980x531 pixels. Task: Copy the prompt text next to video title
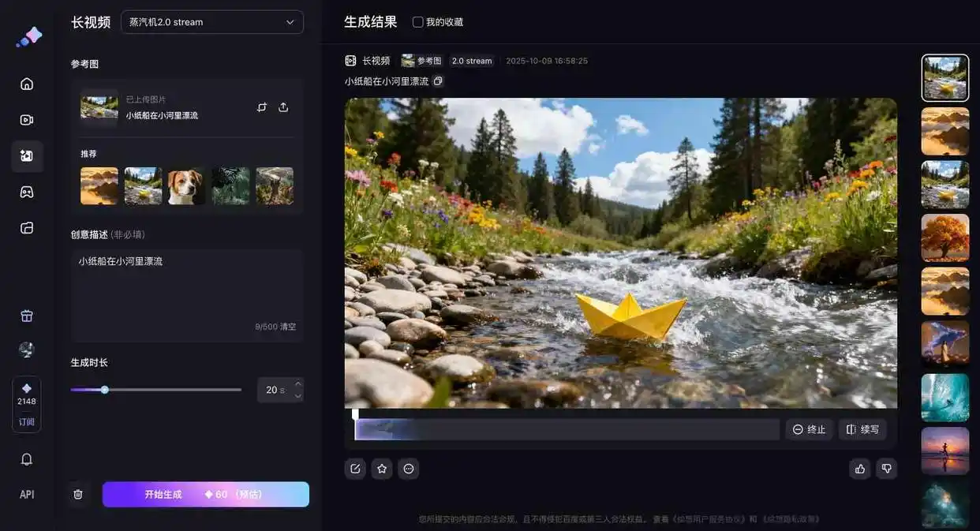coord(439,81)
